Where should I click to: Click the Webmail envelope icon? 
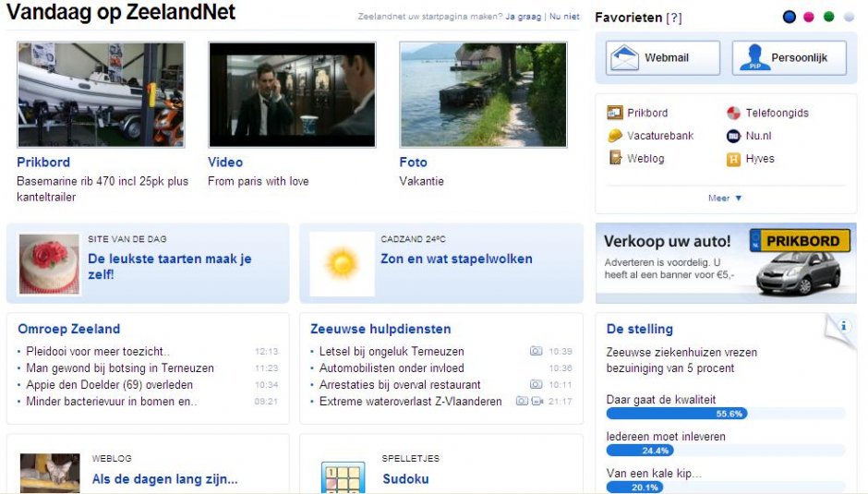pyautogui.click(x=625, y=57)
